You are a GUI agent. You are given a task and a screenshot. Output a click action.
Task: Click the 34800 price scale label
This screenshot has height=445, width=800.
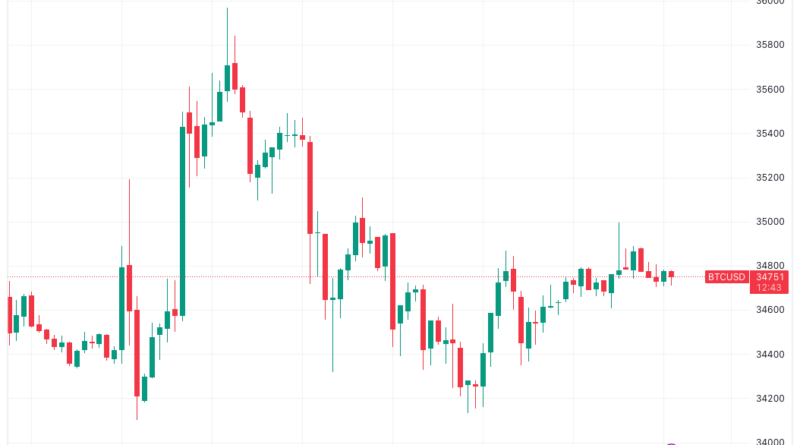point(768,265)
